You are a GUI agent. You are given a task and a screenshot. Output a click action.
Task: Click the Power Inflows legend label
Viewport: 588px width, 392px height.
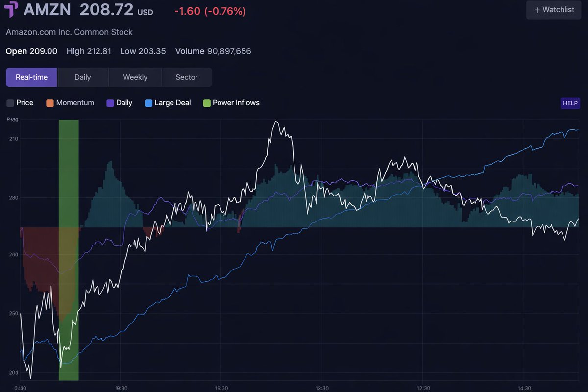(x=236, y=103)
